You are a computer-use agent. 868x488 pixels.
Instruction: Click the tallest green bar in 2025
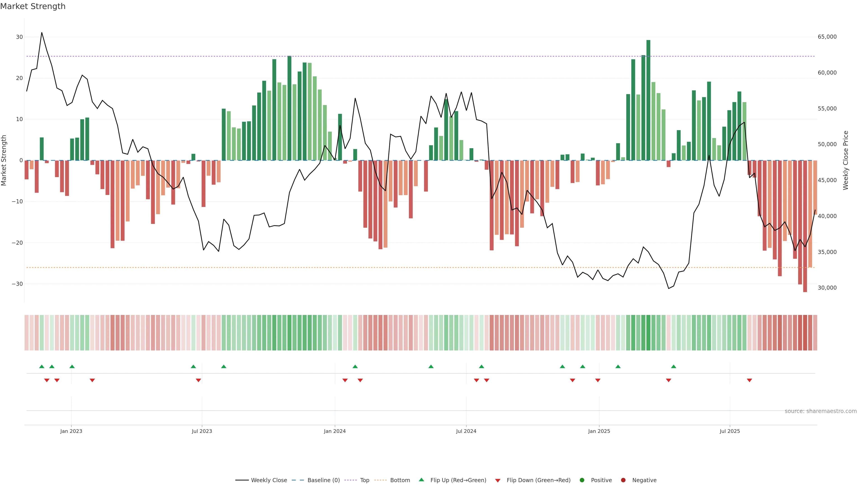(x=648, y=101)
